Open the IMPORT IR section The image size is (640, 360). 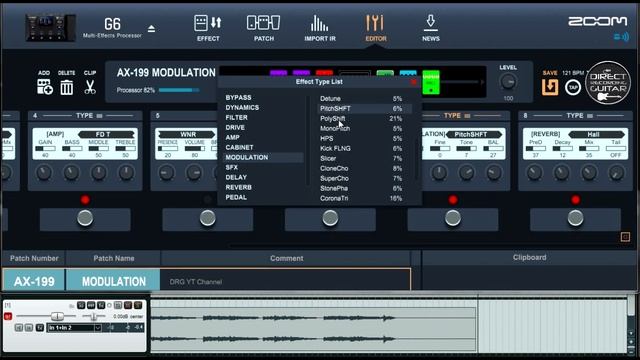(320, 28)
